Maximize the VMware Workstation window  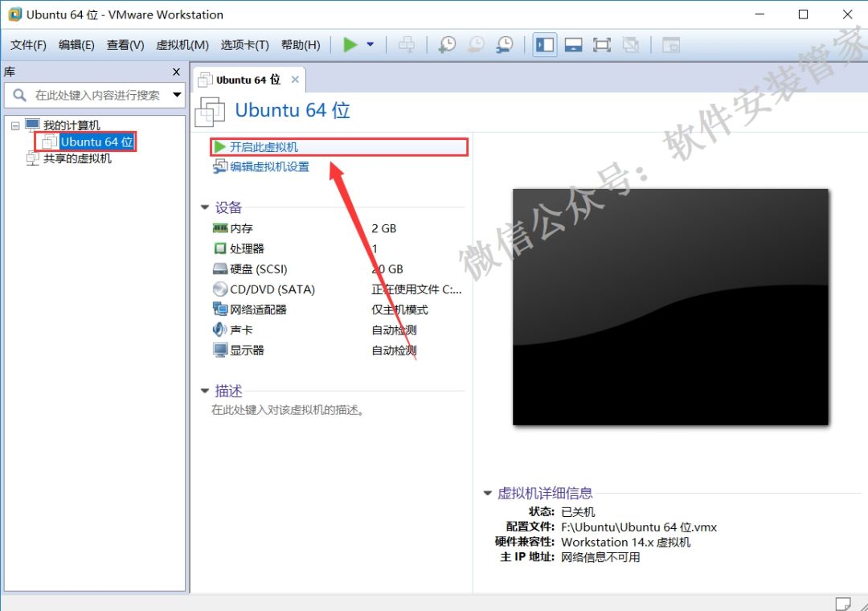pyautogui.click(x=803, y=14)
